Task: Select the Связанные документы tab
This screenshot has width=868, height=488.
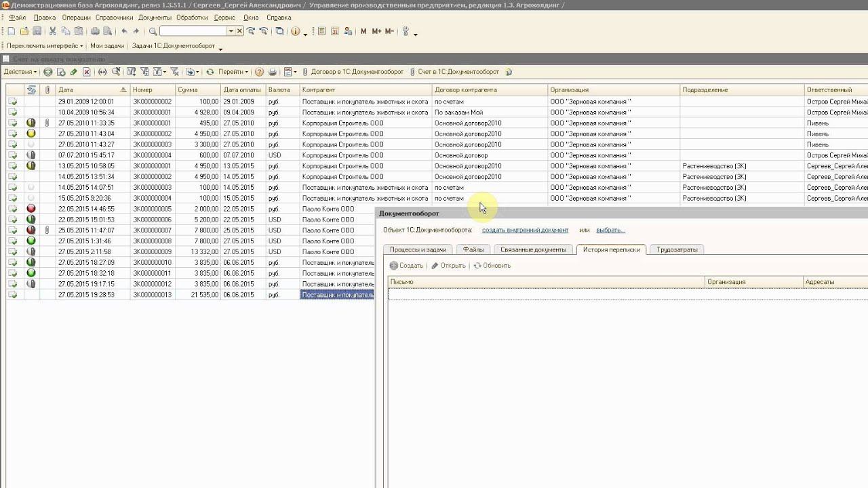Action: [x=534, y=249]
